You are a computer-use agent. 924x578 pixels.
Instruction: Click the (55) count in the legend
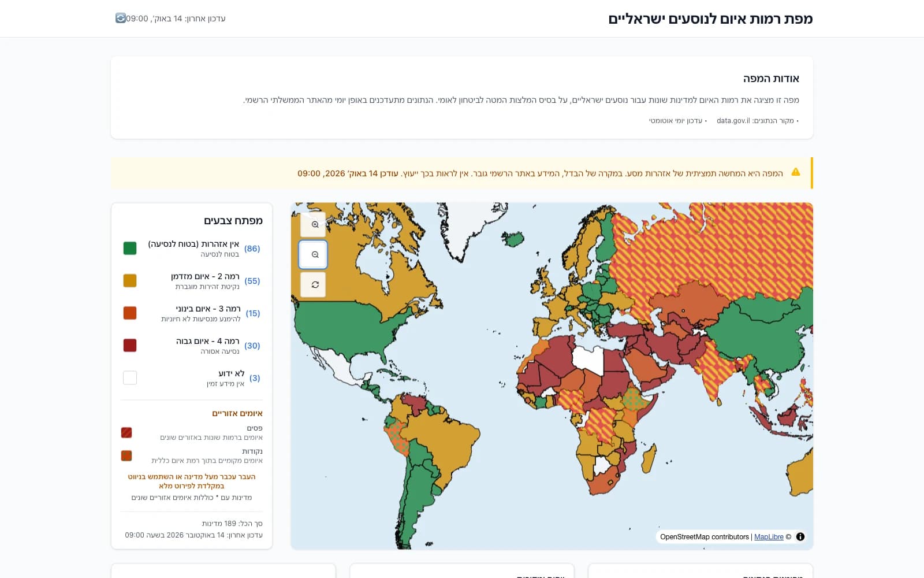point(252,281)
